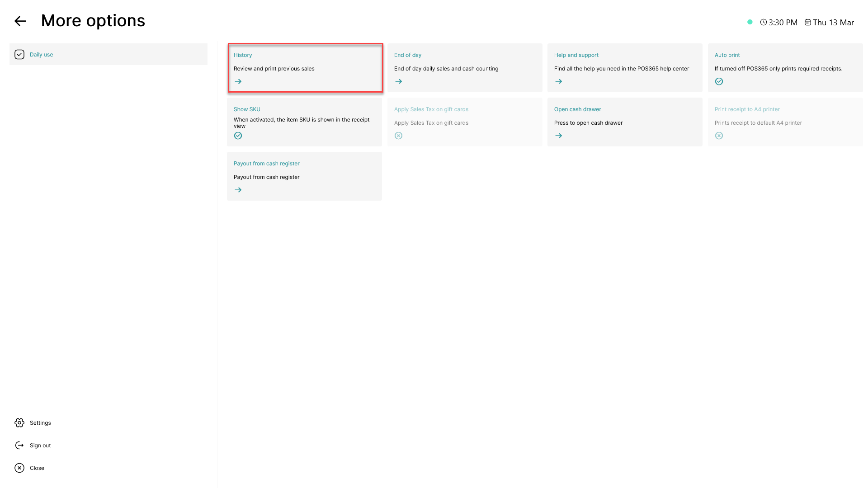Choose Sign out label in sidebar
This screenshot has height=488, width=868.
(x=40, y=446)
